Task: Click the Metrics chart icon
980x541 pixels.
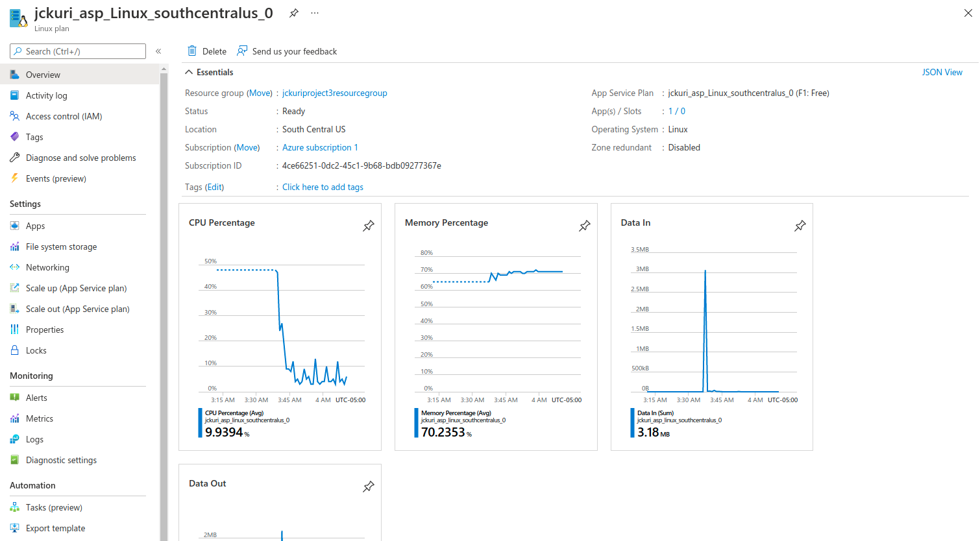Action: 14,418
